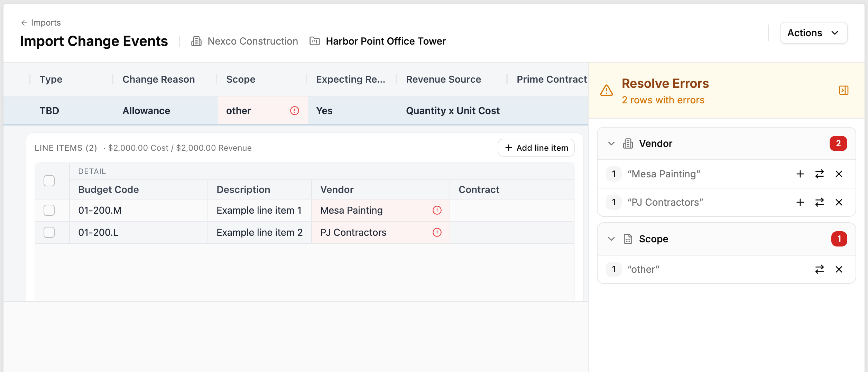Click the error icon next to Mesa Painting
Image resolution: width=868 pixels, height=372 pixels.
(437, 210)
